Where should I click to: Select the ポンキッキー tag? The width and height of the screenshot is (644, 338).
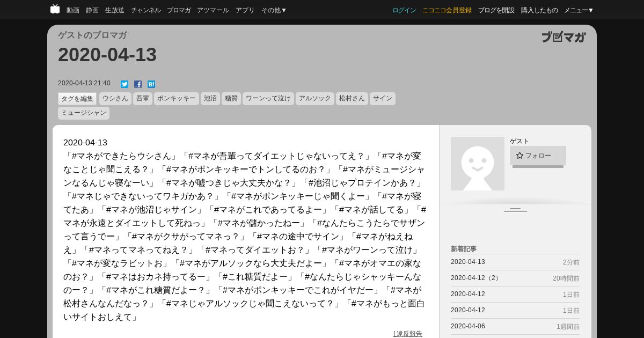click(x=177, y=99)
